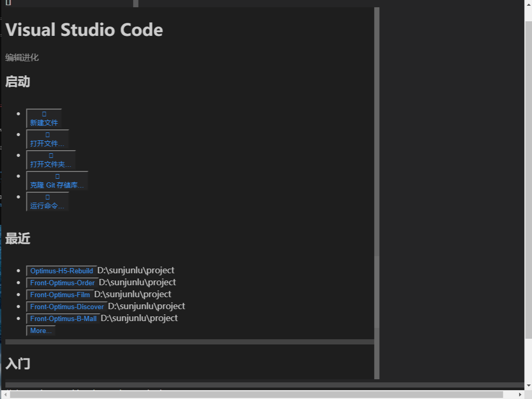This screenshot has height=399, width=532.
Task: Show more recent items via More...
Action: click(41, 330)
